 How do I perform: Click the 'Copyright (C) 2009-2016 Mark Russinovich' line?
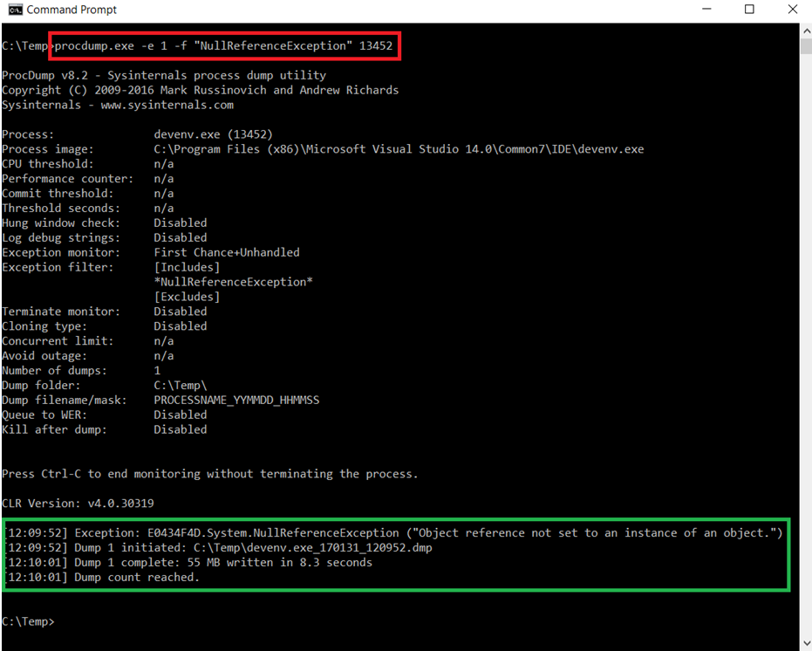pos(200,90)
